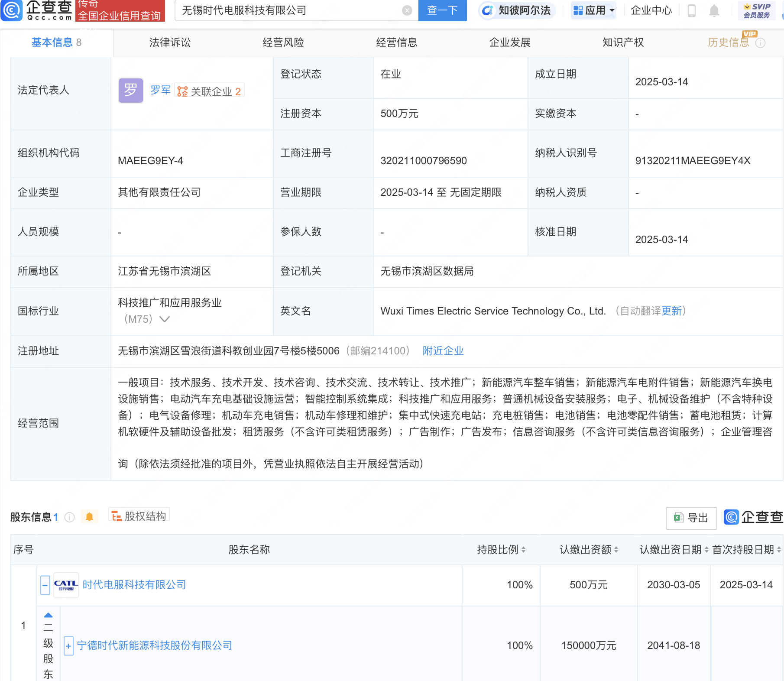
Task: Open SVIP member services badge
Action: pos(757,10)
